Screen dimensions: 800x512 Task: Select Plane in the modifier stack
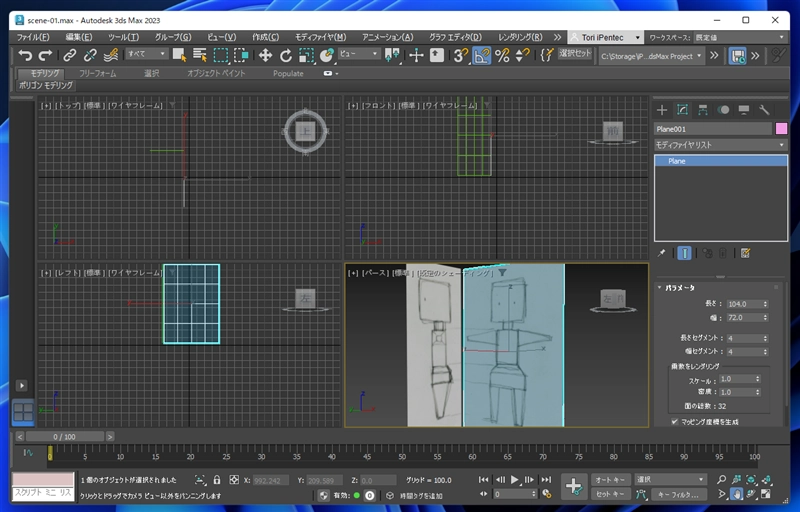(720, 161)
